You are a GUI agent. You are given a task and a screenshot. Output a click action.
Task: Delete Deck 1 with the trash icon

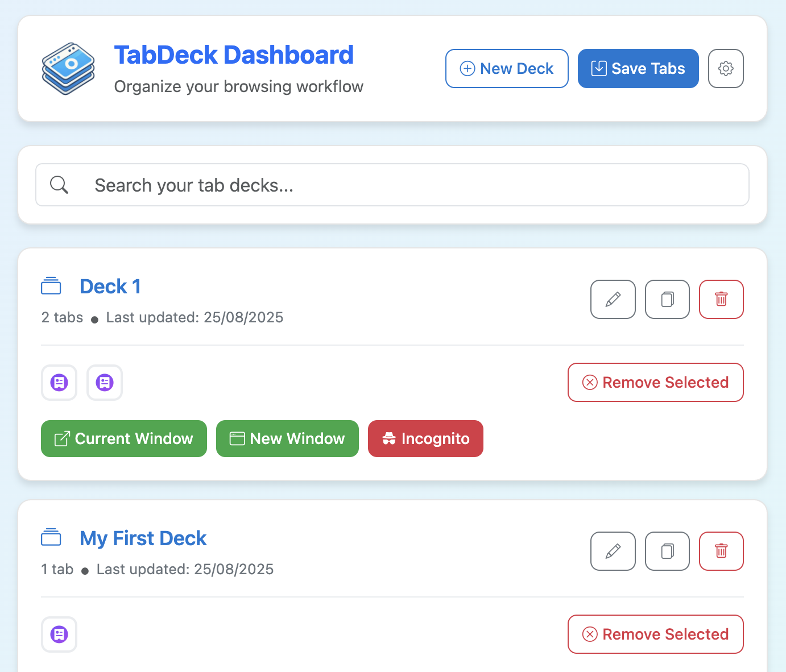721,300
